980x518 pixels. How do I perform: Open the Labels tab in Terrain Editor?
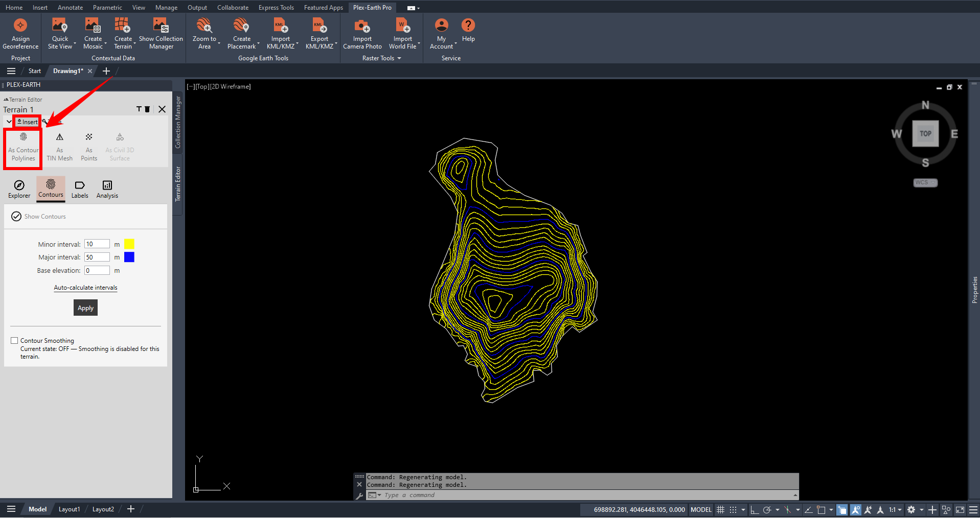pos(80,189)
